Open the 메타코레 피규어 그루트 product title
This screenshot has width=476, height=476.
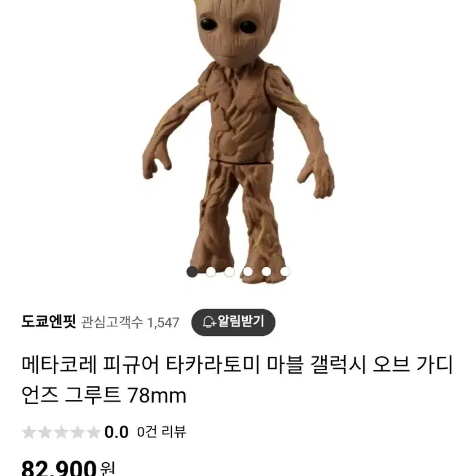click(237, 380)
